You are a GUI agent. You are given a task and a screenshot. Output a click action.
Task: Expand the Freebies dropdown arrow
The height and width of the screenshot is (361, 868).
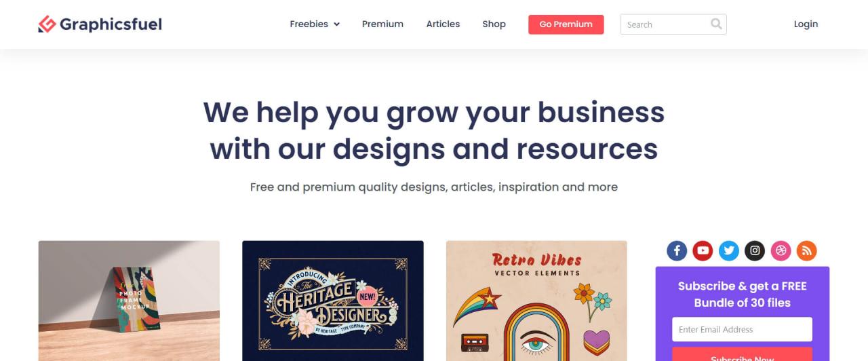tap(336, 24)
